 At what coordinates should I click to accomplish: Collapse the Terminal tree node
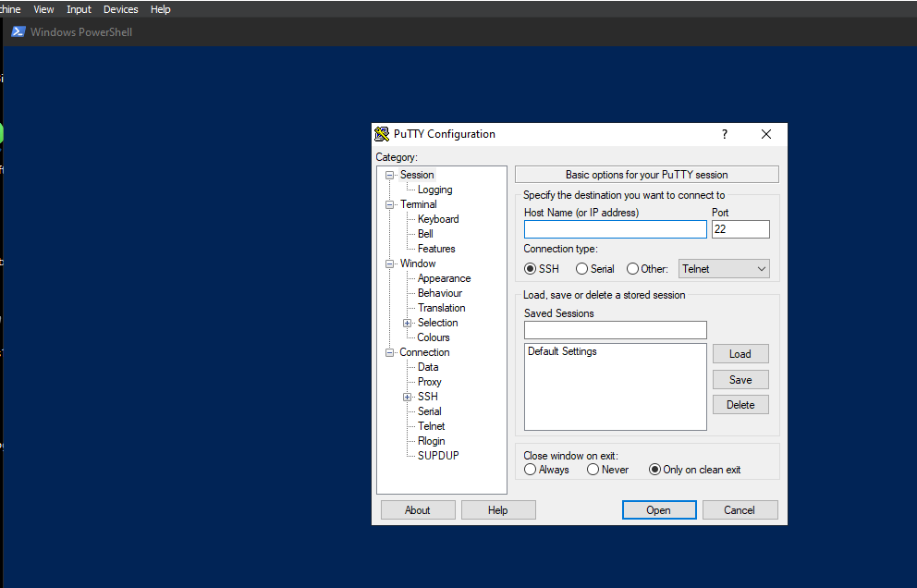[x=389, y=204]
